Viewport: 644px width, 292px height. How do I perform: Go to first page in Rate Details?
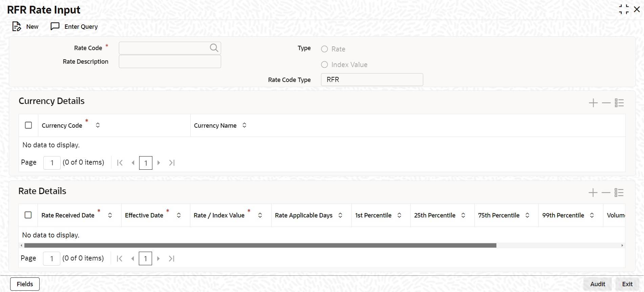(x=119, y=259)
